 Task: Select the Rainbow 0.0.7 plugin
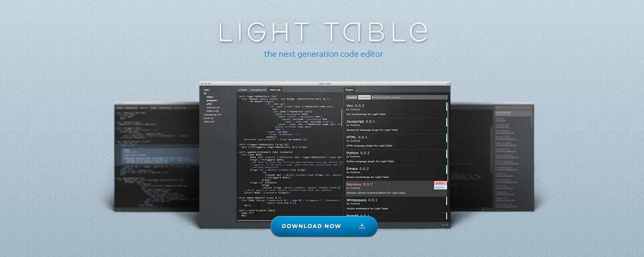pos(396,189)
